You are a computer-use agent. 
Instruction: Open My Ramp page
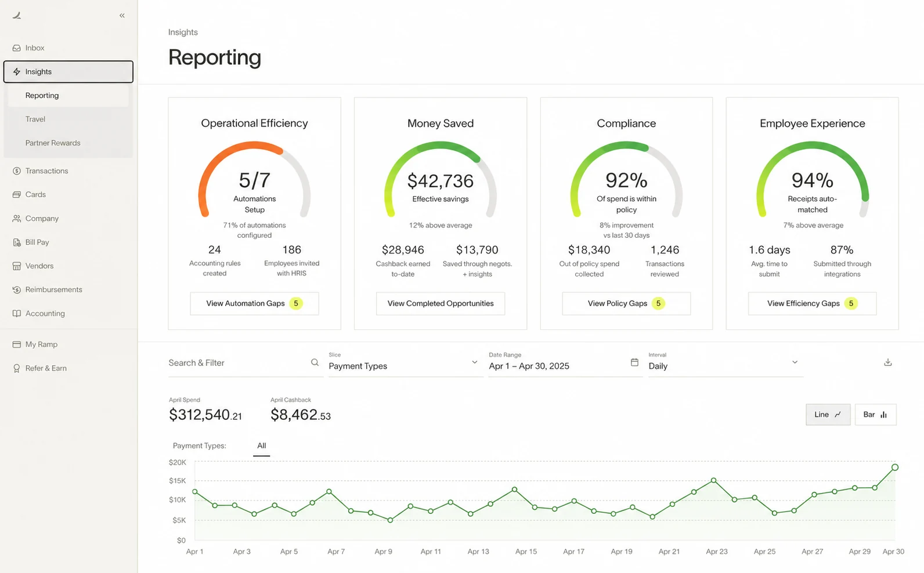68,344
